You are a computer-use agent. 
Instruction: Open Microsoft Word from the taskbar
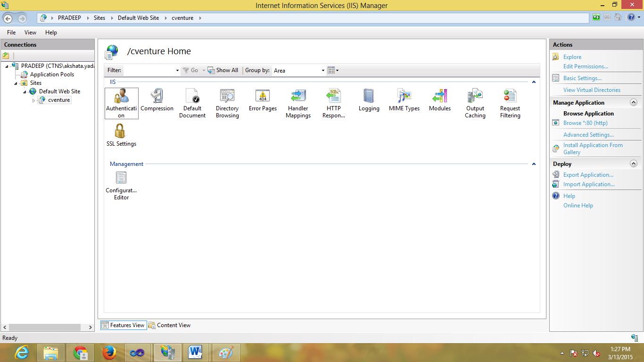(x=195, y=353)
